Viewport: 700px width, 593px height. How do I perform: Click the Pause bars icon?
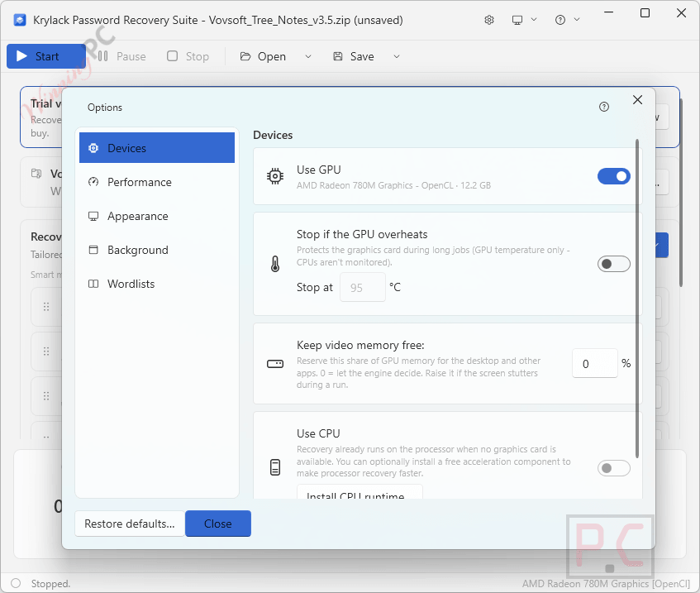point(102,56)
